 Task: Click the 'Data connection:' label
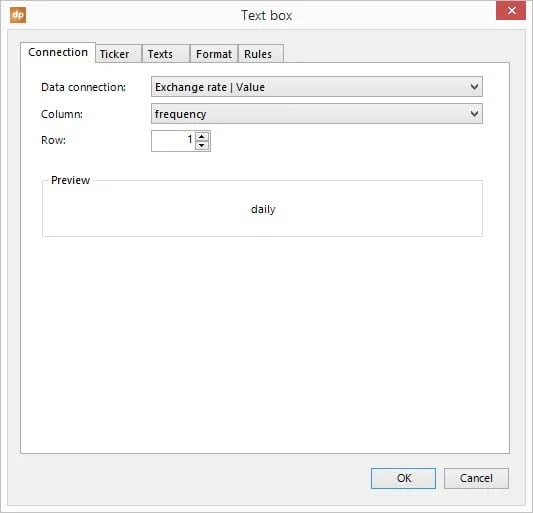[x=83, y=87]
